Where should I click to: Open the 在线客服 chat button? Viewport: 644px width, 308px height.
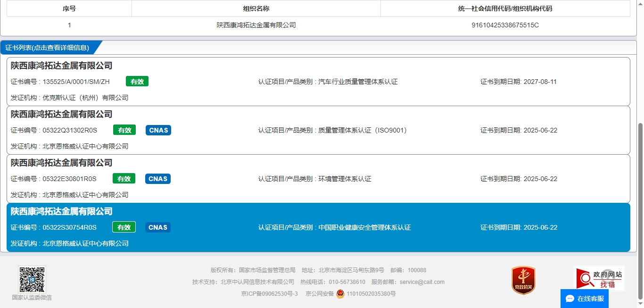pos(585,299)
